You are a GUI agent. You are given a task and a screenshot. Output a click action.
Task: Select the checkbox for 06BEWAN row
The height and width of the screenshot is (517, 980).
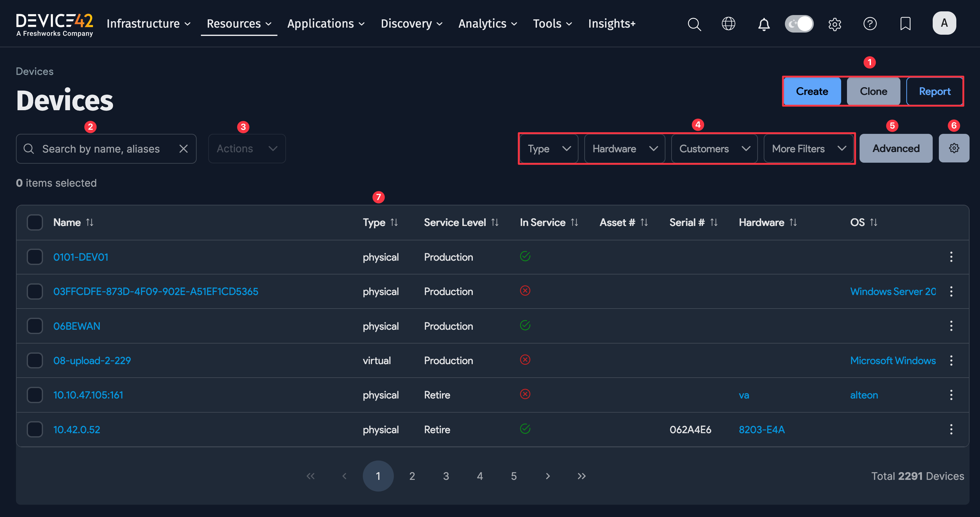pos(35,326)
